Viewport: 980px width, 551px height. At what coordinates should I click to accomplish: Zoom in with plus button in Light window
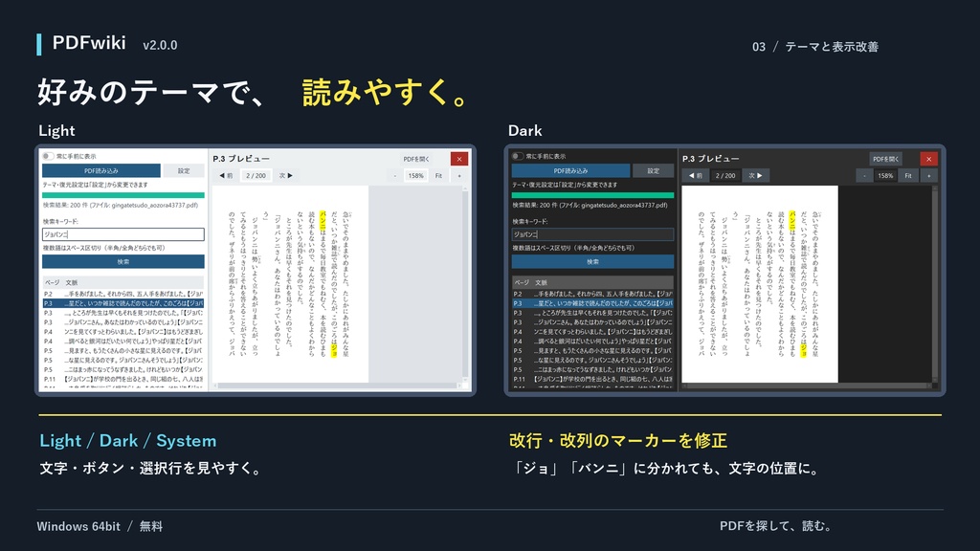459,176
